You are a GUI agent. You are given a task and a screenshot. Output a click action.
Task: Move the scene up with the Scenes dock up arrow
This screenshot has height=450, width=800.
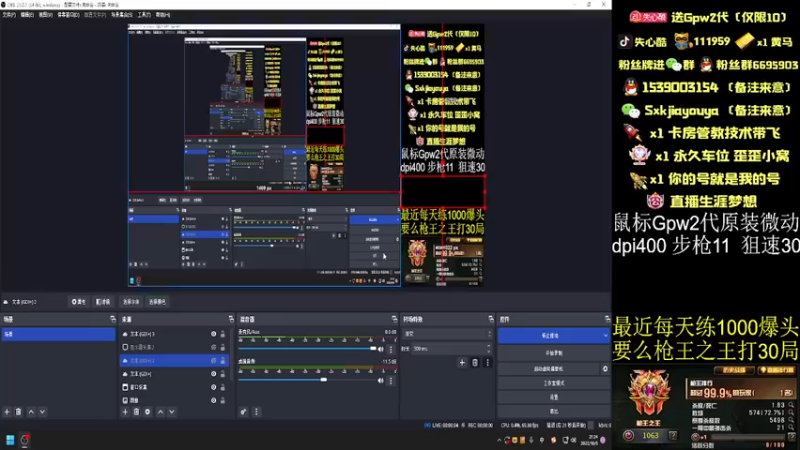tap(31, 412)
